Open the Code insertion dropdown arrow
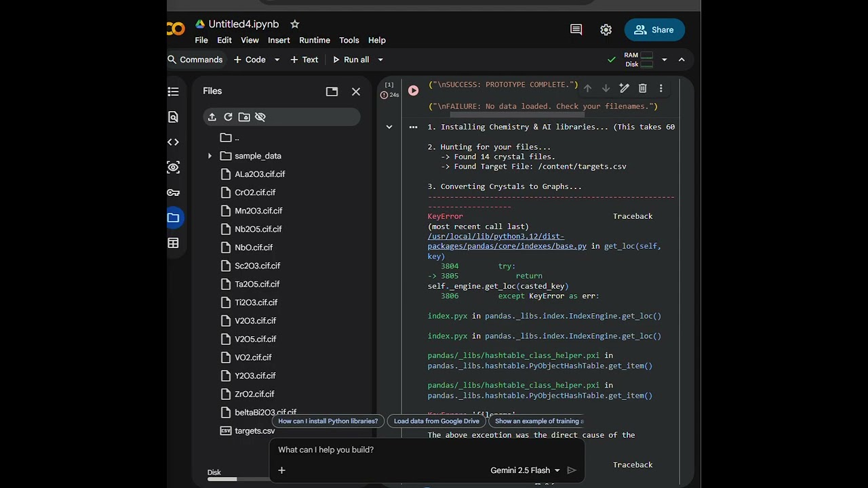This screenshot has height=488, width=868. 277,60
